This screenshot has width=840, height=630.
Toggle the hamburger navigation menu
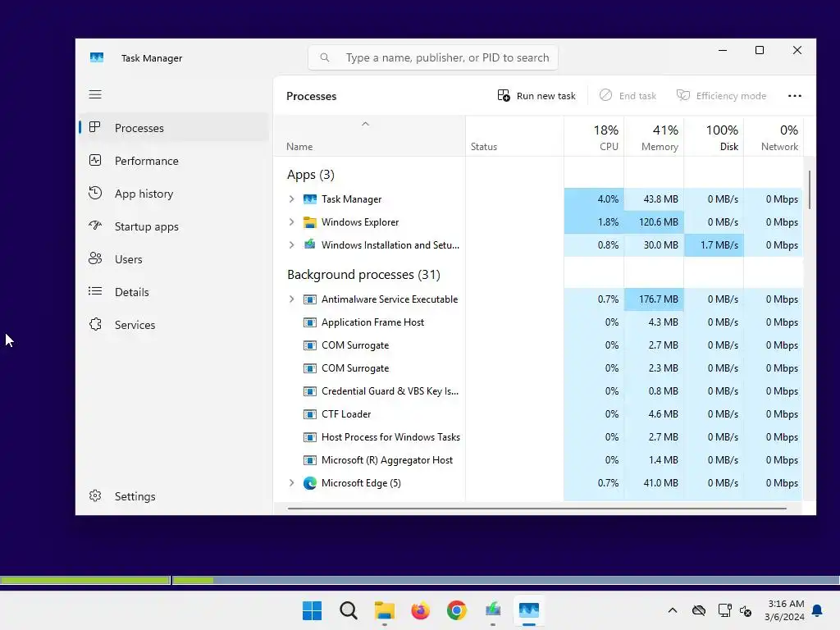tap(95, 94)
